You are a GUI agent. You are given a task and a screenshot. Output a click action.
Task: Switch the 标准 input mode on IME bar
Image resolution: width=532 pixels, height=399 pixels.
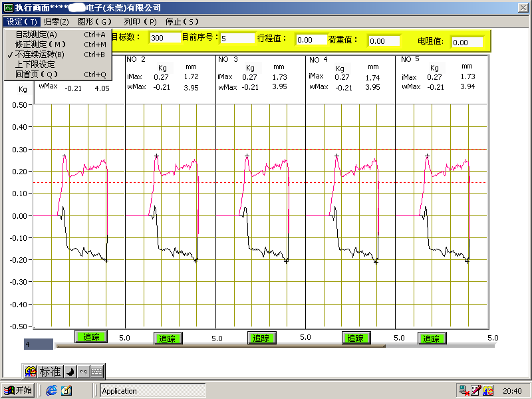50,371
